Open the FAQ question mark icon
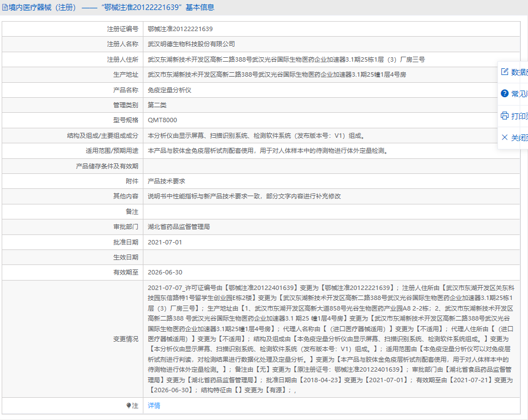 [x=505, y=93]
